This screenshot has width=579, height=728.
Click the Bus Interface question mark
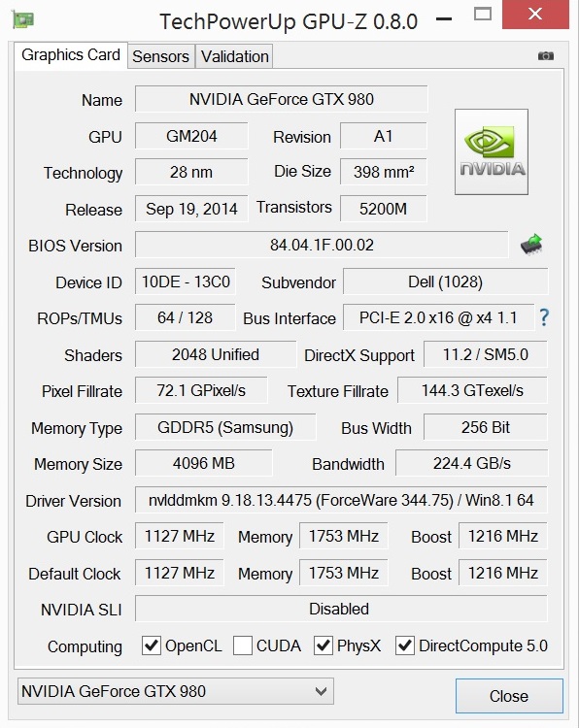click(x=544, y=317)
